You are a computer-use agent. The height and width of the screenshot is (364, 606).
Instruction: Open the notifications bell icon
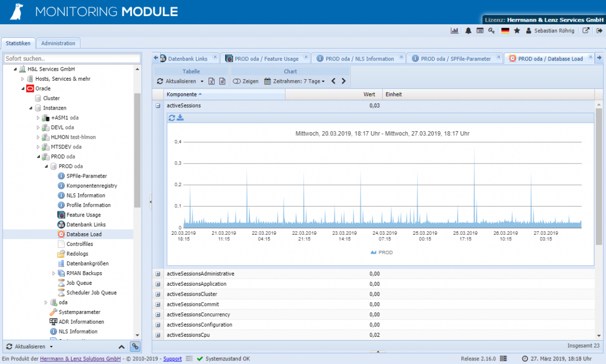tap(468, 30)
